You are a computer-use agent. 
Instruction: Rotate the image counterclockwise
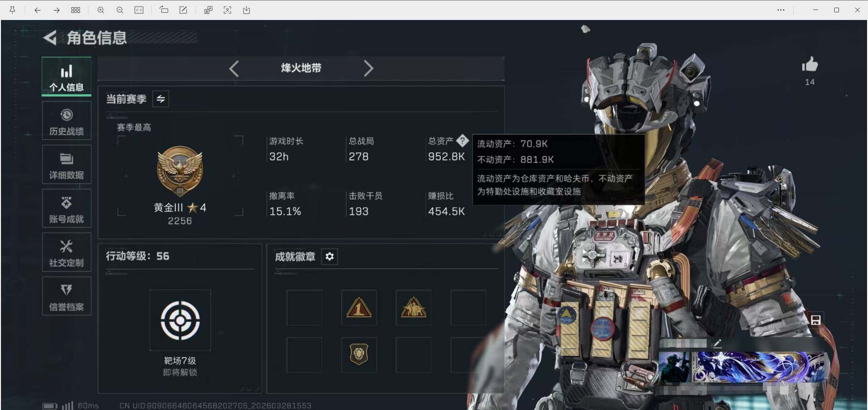[x=164, y=10]
